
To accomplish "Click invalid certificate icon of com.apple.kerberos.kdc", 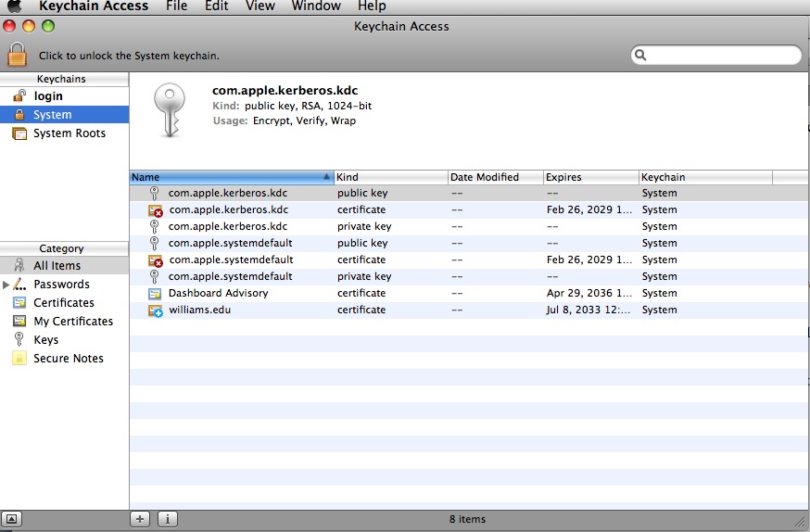I will coord(155,210).
